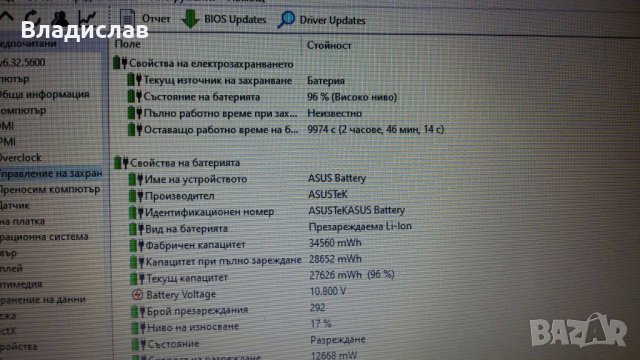The width and height of the screenshot is (640, 360).
Task: Click battery icon beside Производител
Action: point(136,196)
